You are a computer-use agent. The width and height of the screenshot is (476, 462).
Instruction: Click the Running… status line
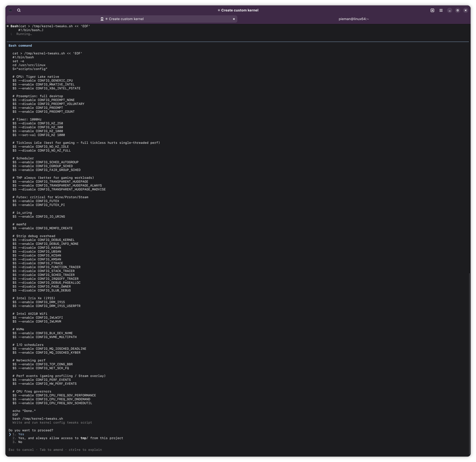click(x=24, y=34)
